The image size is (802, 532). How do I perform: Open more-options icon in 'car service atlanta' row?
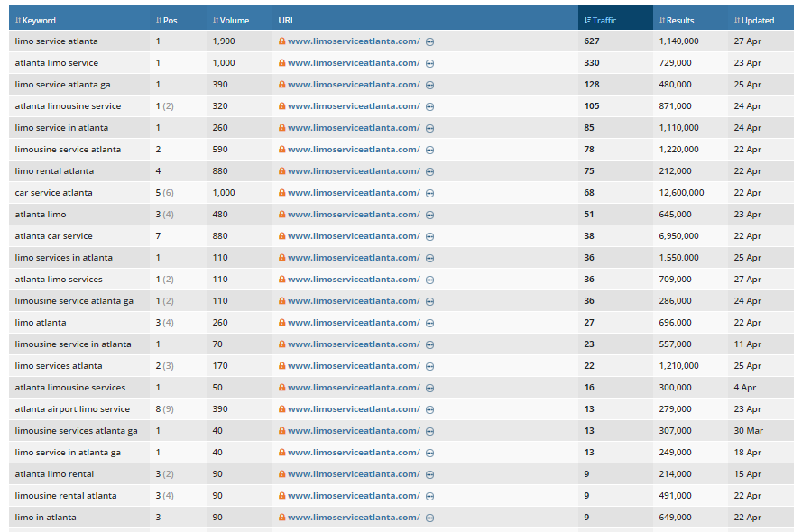430,193
